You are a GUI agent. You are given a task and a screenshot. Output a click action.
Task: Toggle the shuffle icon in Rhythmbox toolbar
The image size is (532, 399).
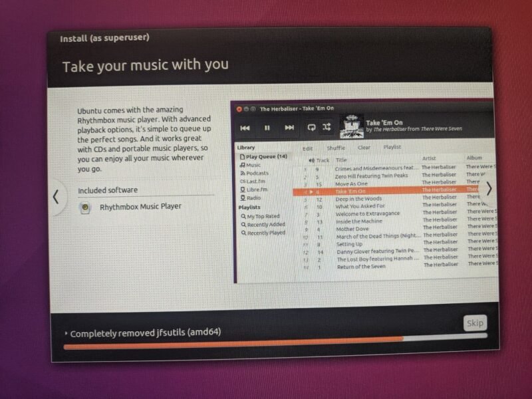pos(327,127)
